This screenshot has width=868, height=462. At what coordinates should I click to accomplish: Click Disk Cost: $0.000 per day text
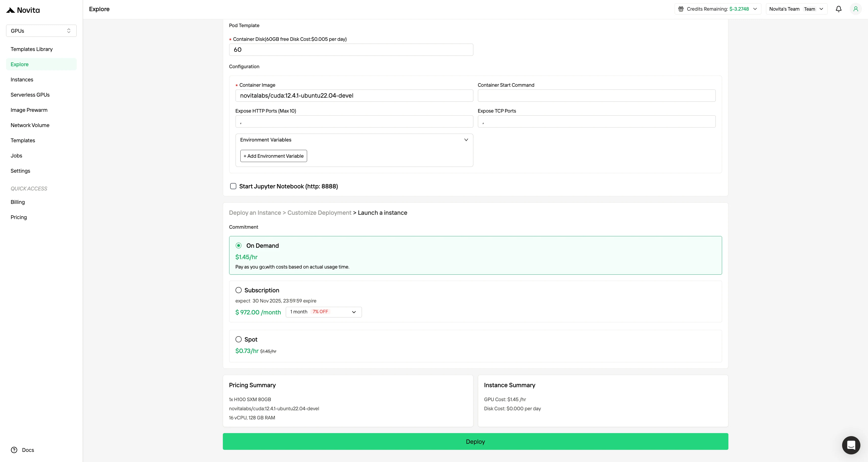pos(512,408)
